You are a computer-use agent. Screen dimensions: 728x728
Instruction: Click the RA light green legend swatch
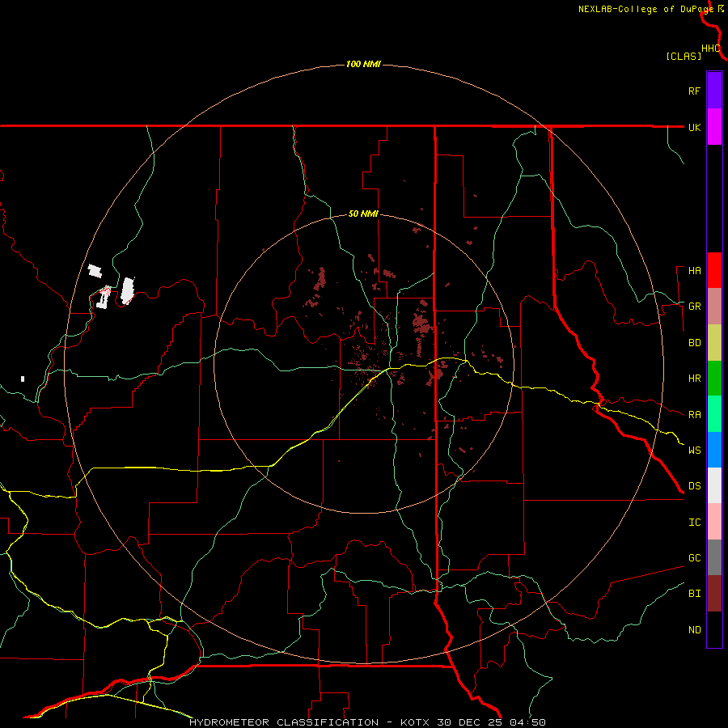click(x=714, y=414)
